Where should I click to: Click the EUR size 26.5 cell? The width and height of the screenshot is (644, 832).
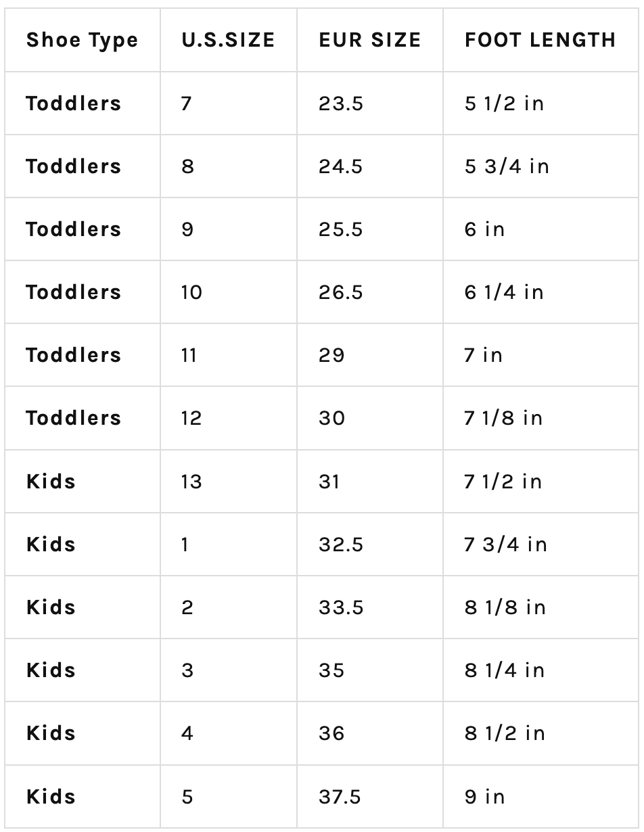(x=370, y=292)
